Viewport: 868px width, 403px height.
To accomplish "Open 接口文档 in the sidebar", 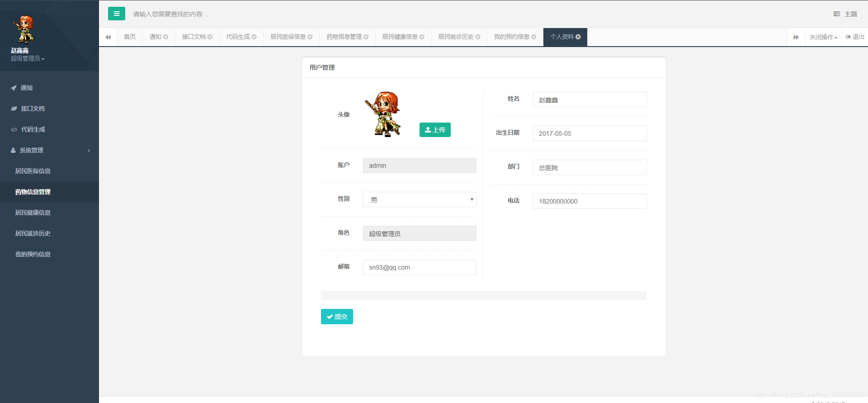I will [x=49, y=109].
